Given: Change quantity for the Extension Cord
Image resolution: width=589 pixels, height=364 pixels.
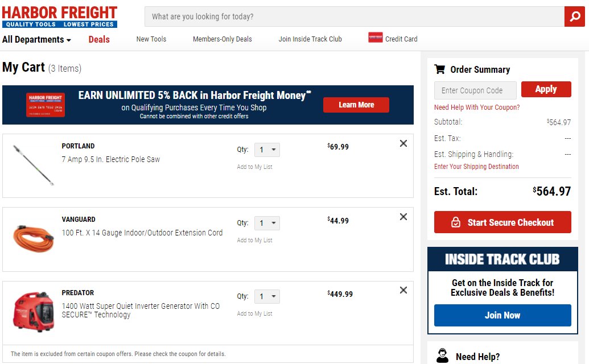Looking at the screenshot, I should coord(267,223).
